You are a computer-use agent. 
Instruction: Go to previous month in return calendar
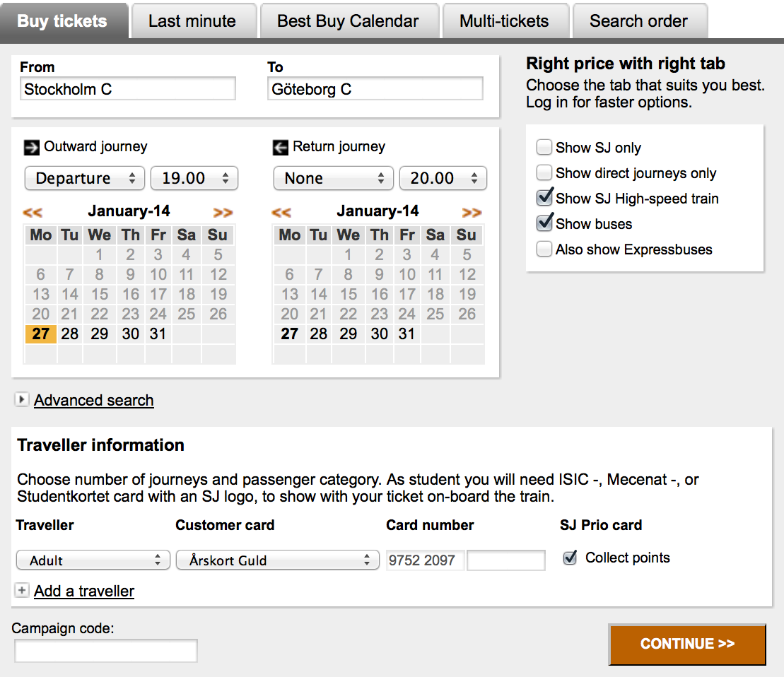(x=281, y=212)
